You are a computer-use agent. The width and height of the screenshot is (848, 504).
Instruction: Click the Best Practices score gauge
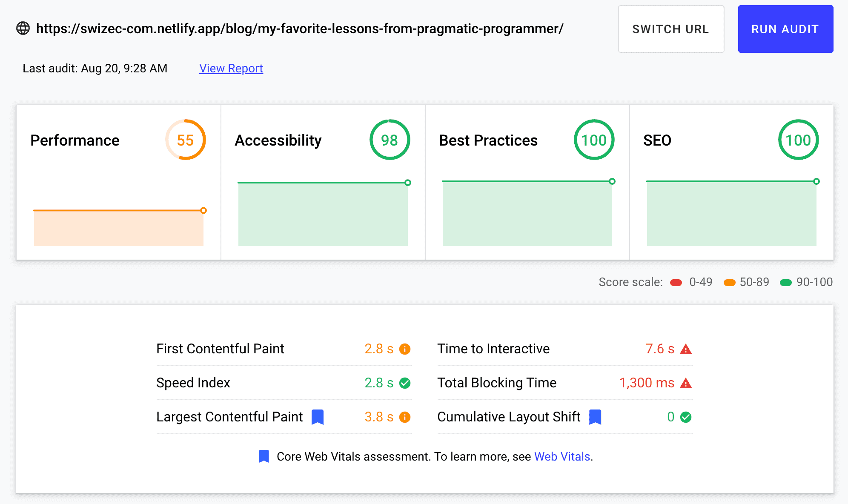pos(594,140)
